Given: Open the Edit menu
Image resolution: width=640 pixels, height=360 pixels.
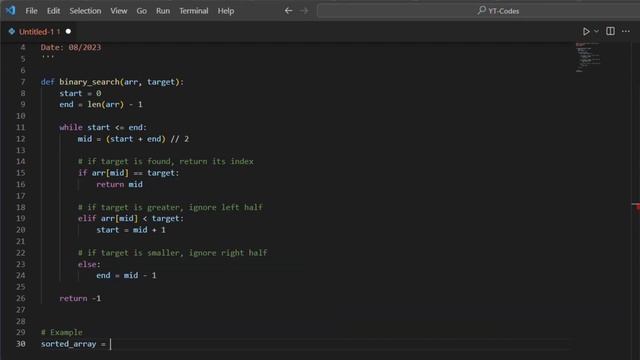Looking at the screenshot, I should click(53, 11).
